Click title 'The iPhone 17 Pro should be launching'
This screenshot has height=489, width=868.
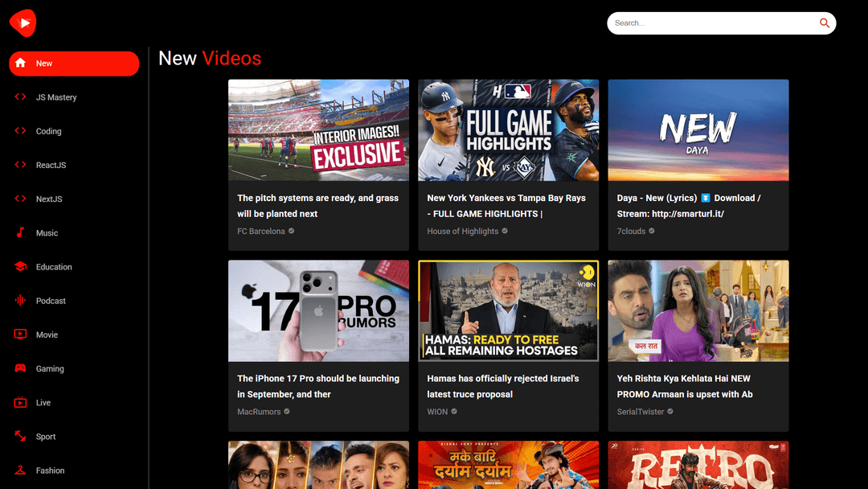pyautogui.click(x=317, y=386)
